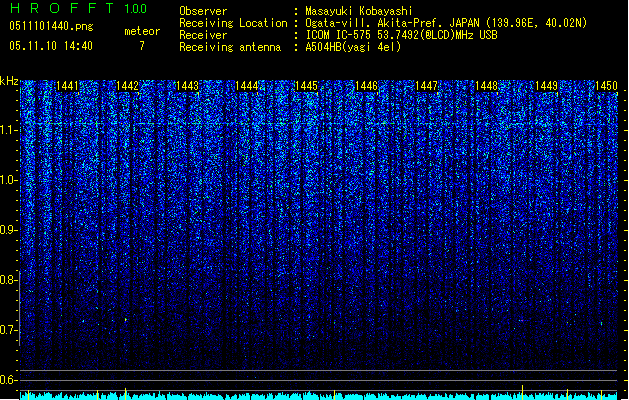This screenshot has height=400, width=629.
Task: Click the 1449 time marker
Action: click(546, 86)
